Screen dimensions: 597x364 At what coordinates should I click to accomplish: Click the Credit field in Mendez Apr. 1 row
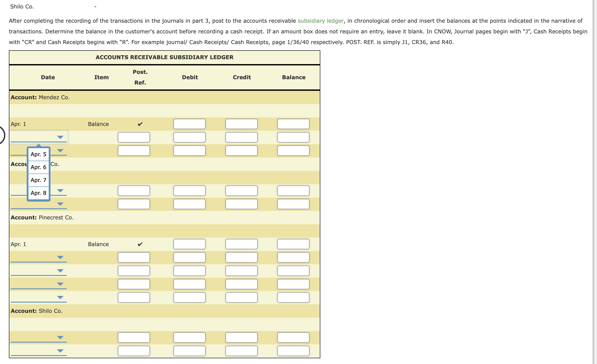coord(242,124)
